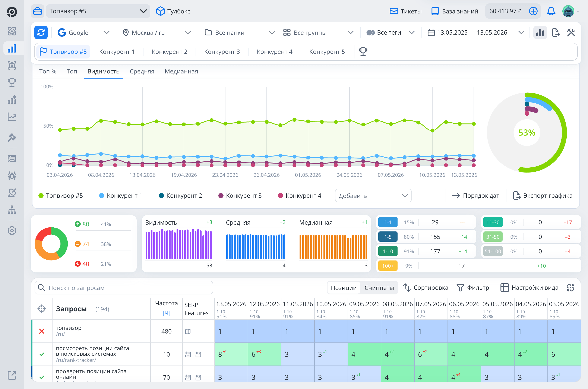588x389 pixels.
Task: Click the bug icon in left sidebar
Action: 12,175
